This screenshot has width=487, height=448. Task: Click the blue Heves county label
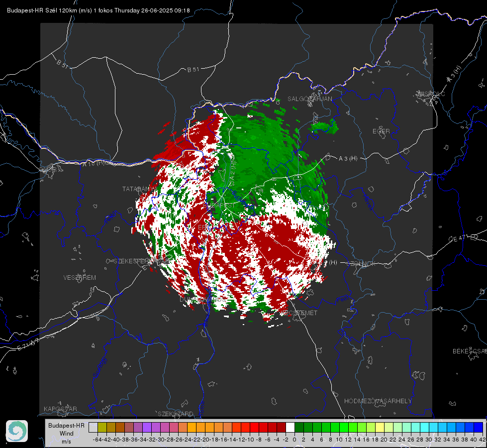[x=368, y=203]
